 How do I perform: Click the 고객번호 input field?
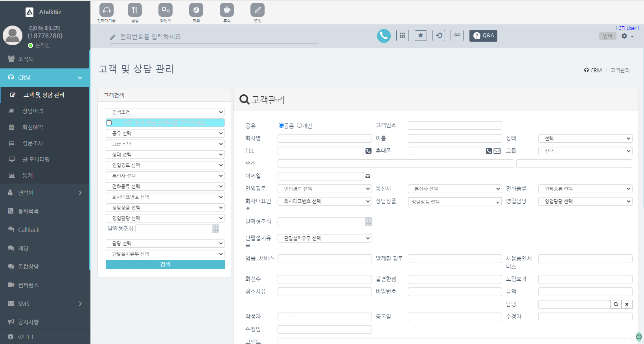click(x=455, y=125)
